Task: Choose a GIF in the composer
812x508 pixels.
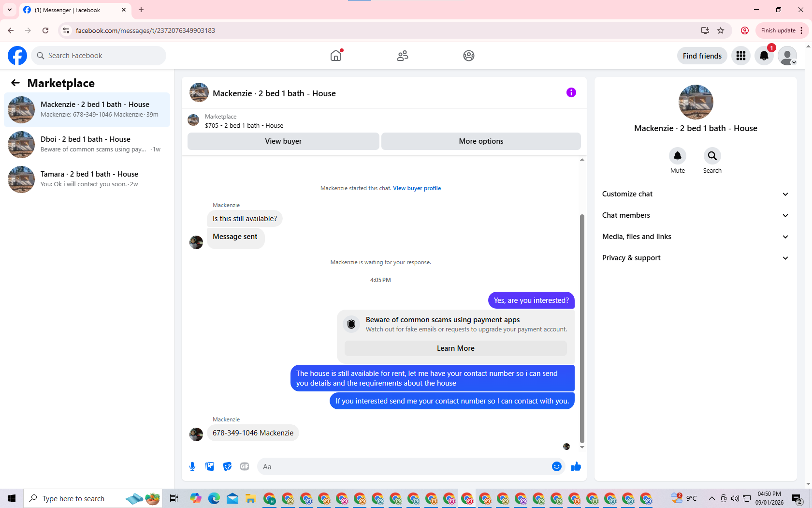Action: pyautogui.click(x=245, y=466)
